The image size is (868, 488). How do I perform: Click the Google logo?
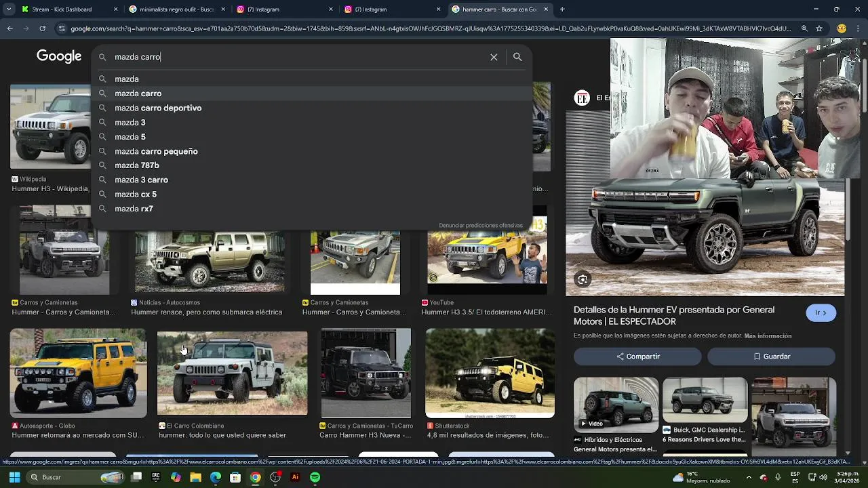(x=59, y=57)
